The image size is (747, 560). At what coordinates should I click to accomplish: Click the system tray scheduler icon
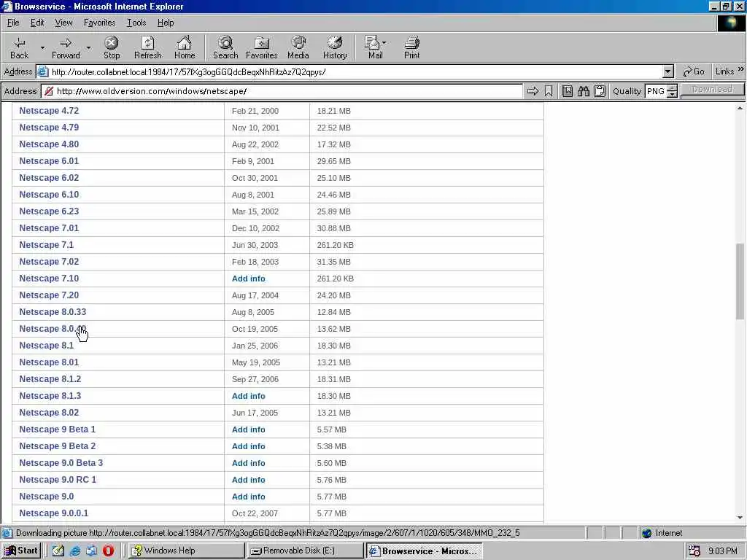pos(694,551)
